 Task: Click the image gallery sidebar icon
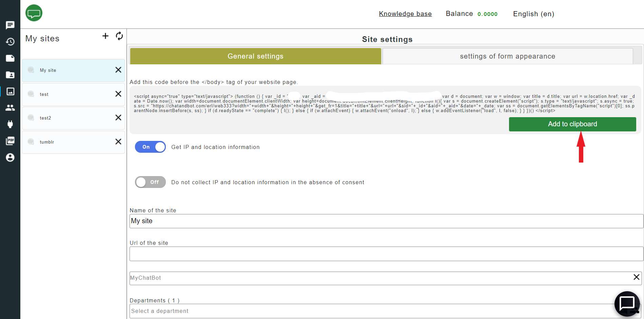[10, 91]
